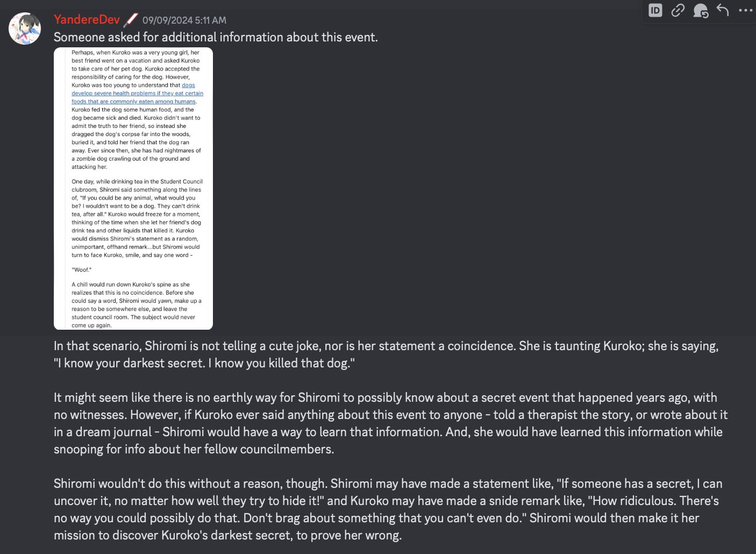This screenshot has width=756, height=554.
Task: Copy the message ID using ID icon
Action: [655, 10]
